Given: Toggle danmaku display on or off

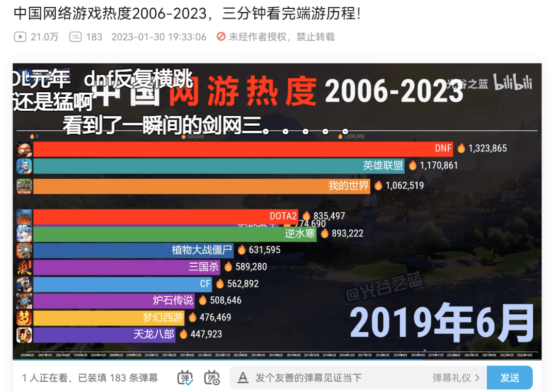Looking at the screenshot, I should point(185,378).
